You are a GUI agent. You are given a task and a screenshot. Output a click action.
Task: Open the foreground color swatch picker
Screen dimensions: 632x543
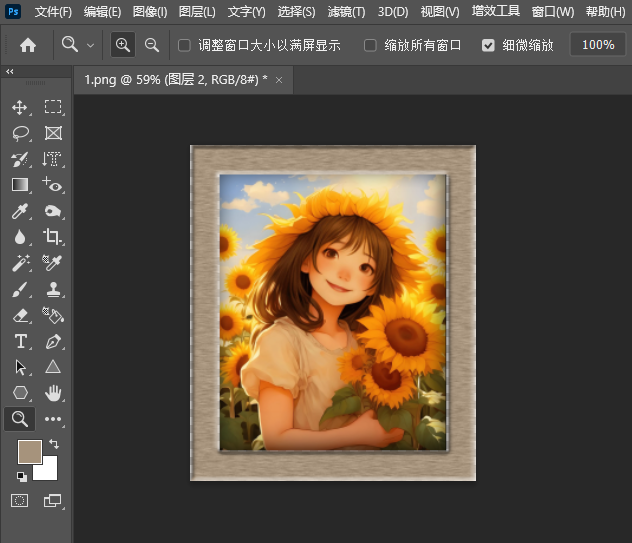coord(30,451)
